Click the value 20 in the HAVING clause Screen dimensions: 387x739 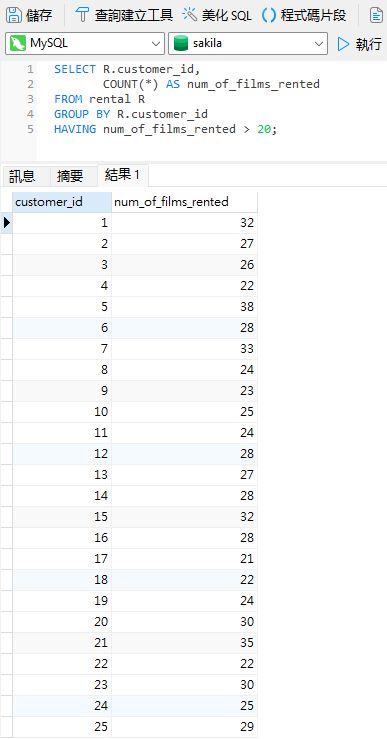point(264,129)
